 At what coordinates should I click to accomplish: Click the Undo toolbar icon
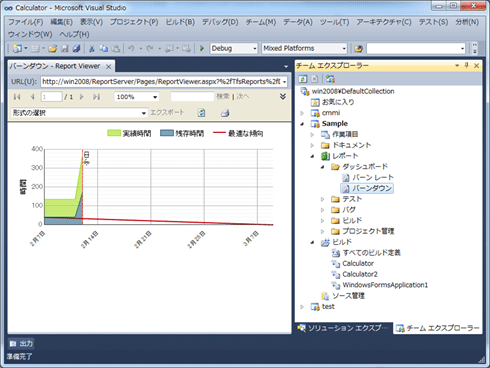coord(131,49)
